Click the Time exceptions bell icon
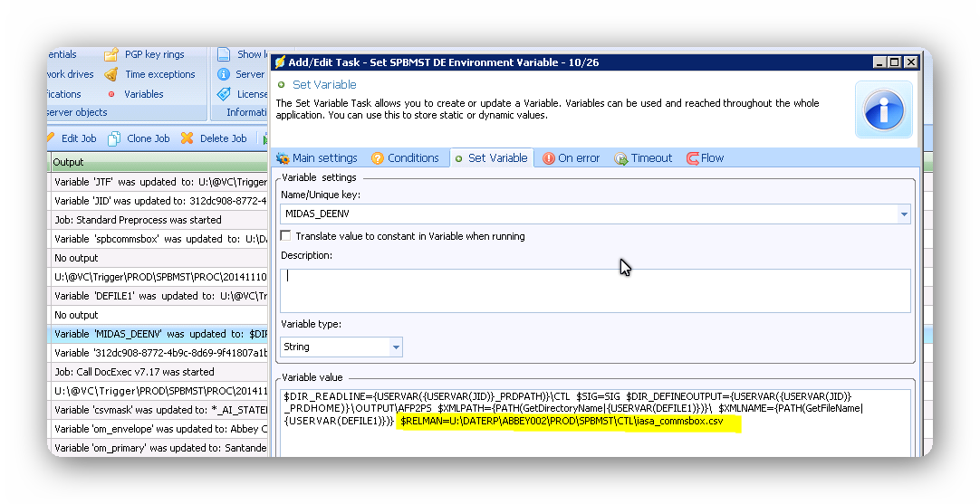 click(110, 74)
